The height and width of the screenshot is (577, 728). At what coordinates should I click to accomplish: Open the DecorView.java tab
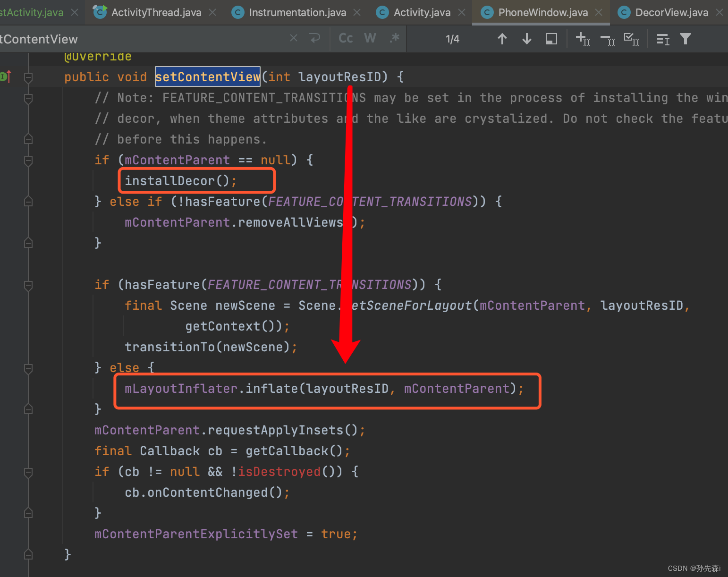click(671, 12)
